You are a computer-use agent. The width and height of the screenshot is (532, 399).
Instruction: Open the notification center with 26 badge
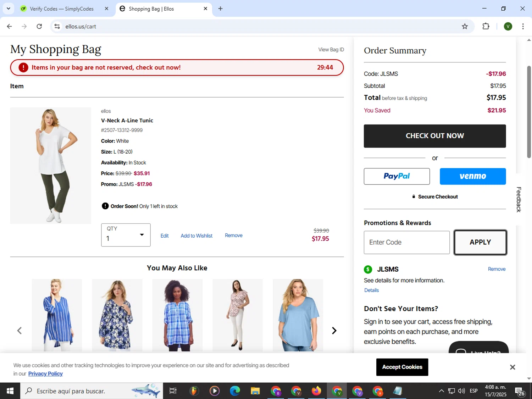click(x=520, y=391)
